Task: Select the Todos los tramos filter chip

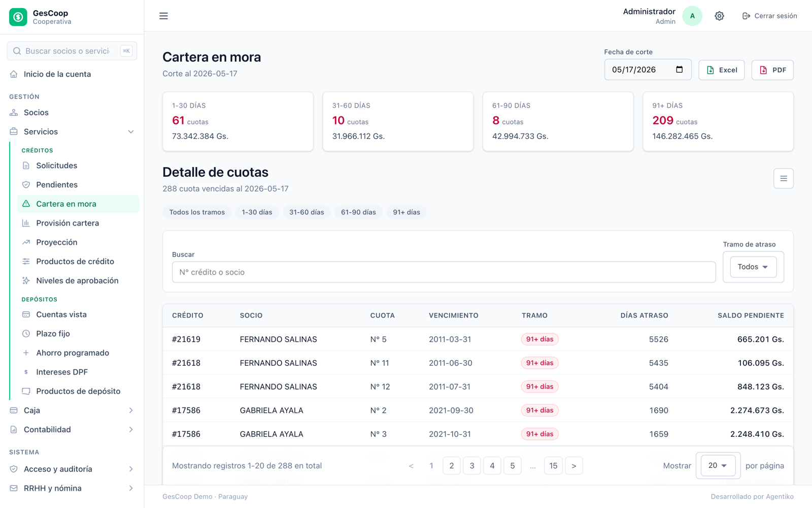Action: (x=197, y=212)
